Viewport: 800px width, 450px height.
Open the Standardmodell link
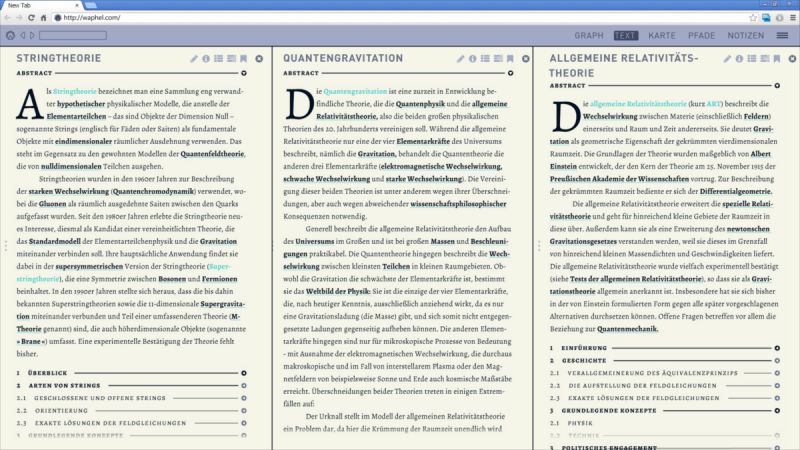tap(55, 241)
